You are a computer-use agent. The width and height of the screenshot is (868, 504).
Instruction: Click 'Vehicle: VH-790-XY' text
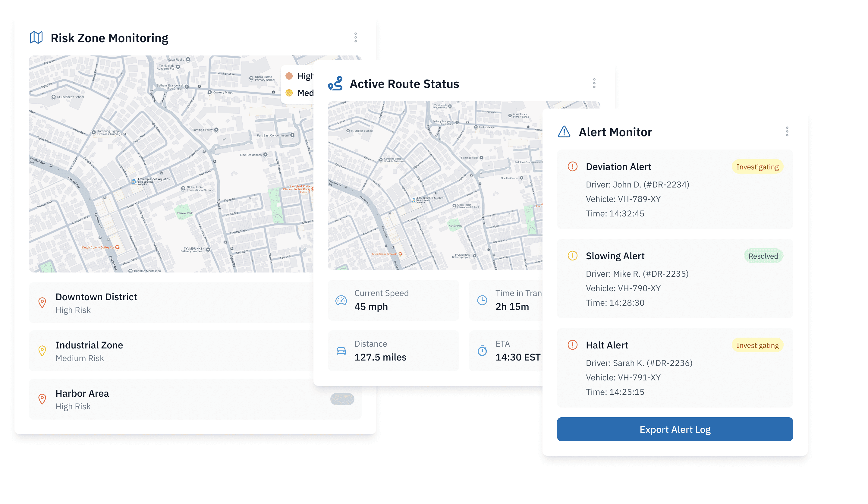[x=623, y=288]
